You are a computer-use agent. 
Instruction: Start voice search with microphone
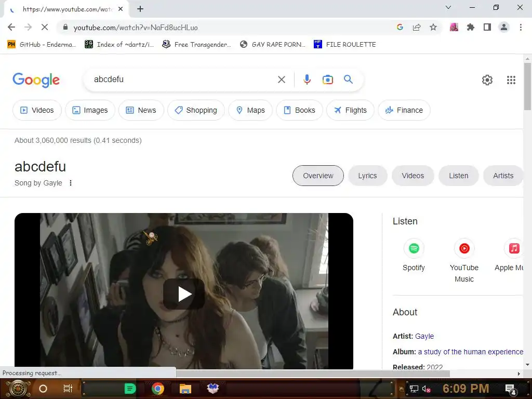307,79
